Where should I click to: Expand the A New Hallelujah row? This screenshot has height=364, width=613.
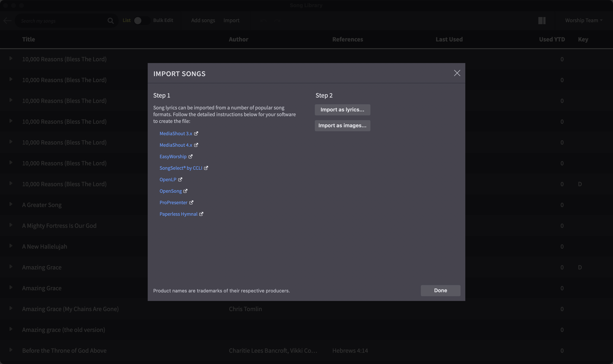coord(11,246)
